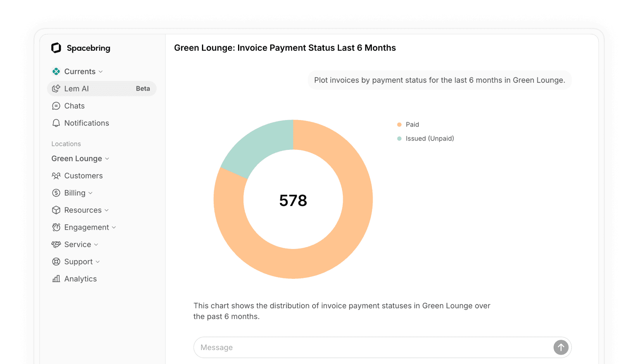Expand the Currents workspace dropdown
Screen dimensions: 639x364
(101, 72)
